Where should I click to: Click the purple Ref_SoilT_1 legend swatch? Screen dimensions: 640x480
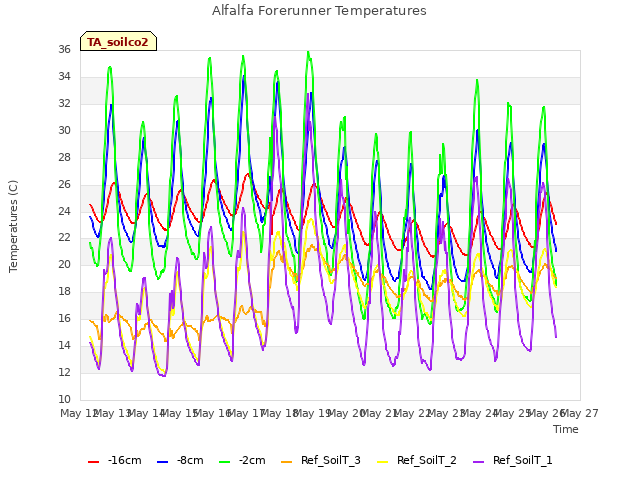click(478, 462)
